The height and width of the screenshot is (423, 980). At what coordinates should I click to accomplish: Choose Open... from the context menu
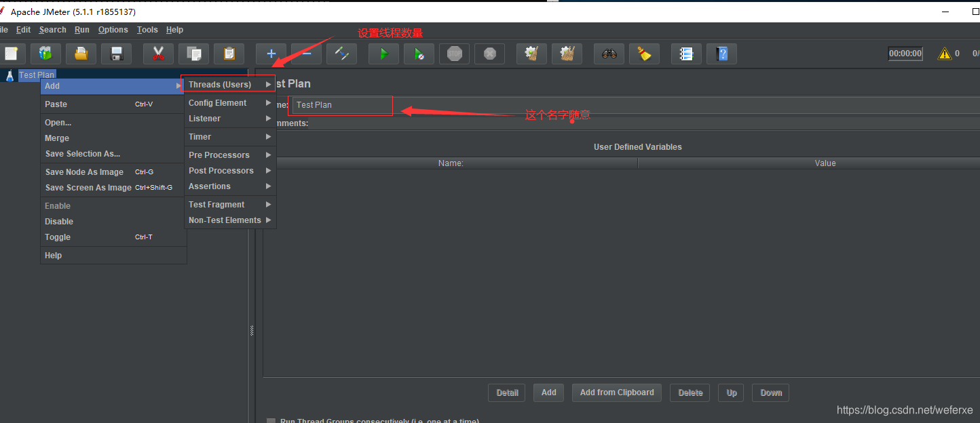tap(113, 123)
